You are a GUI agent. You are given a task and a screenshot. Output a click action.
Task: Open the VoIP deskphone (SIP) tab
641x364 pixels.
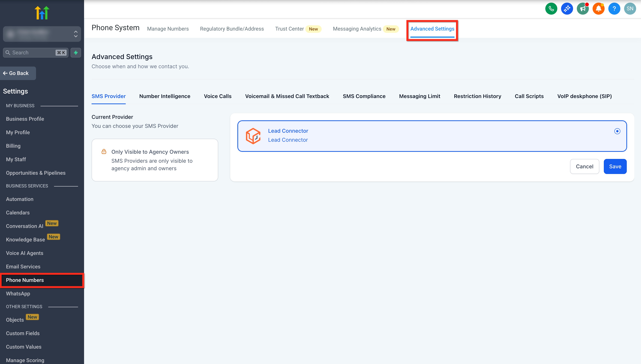click(x=584, y=96)
